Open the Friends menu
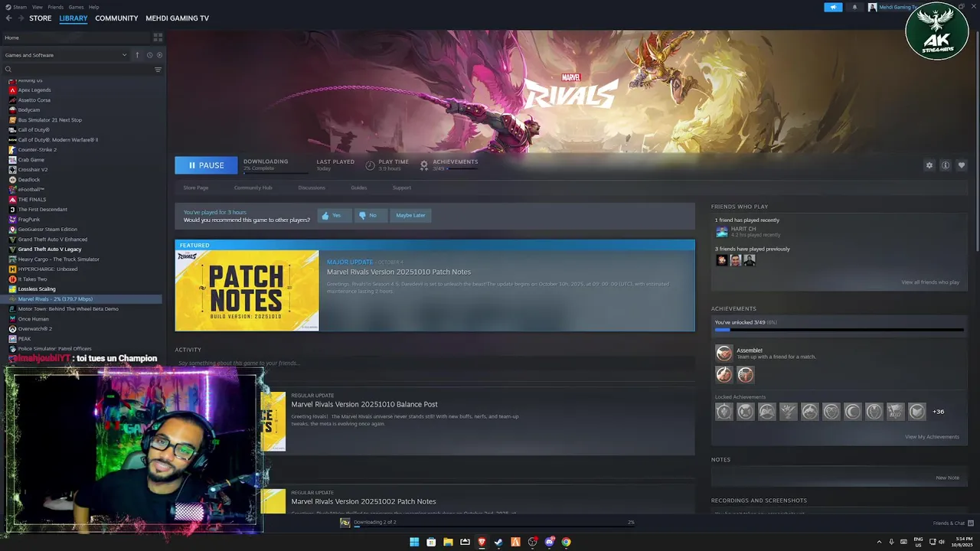The image size is (980, 551). click(x=56, y=7)
